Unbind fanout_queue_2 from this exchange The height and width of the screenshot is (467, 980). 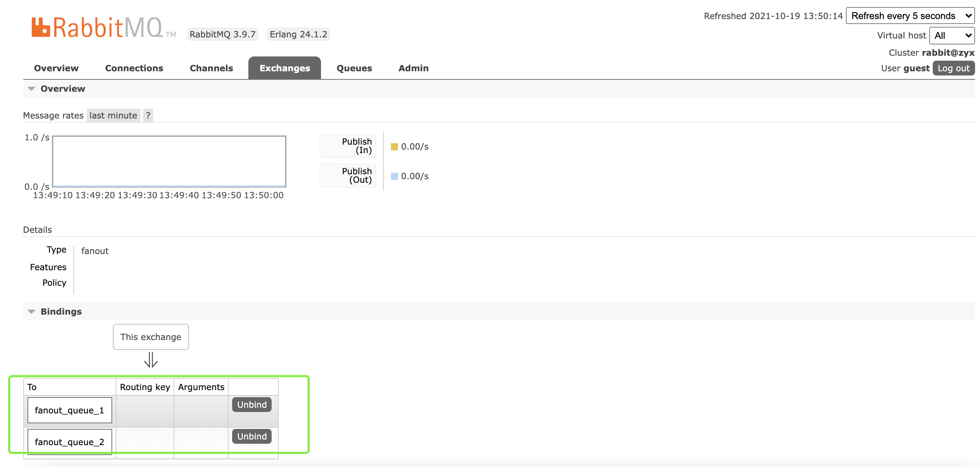tap(252, 436)
